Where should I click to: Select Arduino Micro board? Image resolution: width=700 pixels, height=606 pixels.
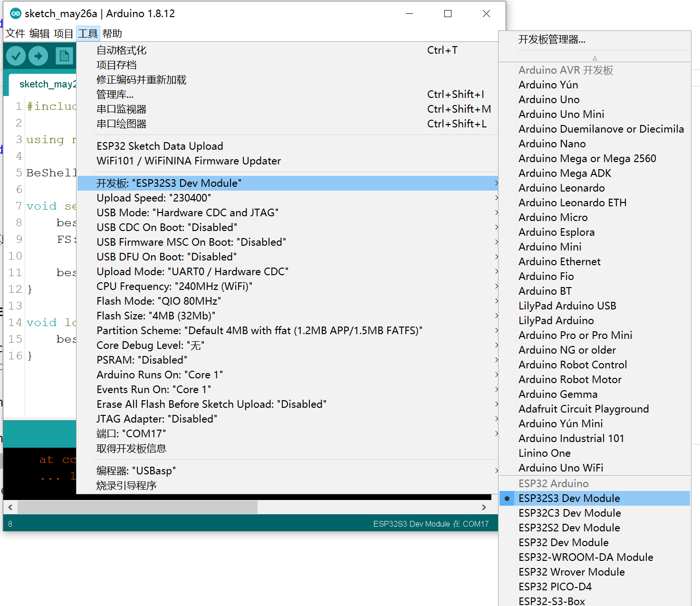[x=595, y=218]
